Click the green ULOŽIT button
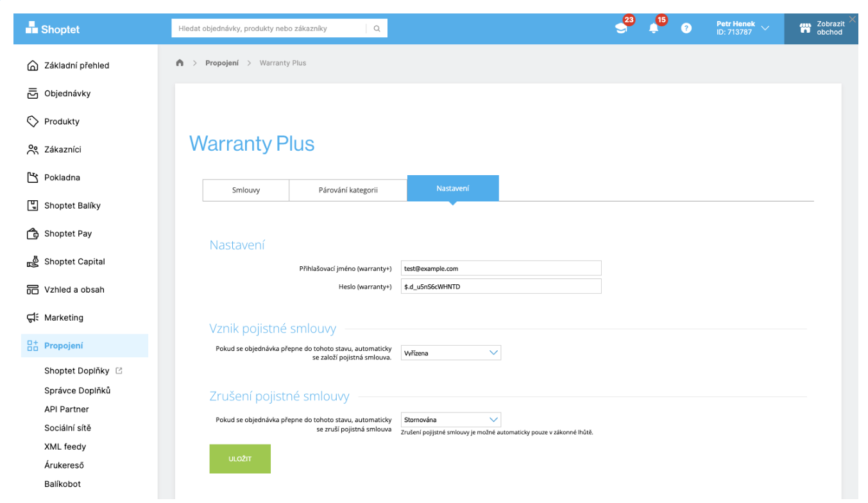Screen dimensions: 868x503 [240, 459]
